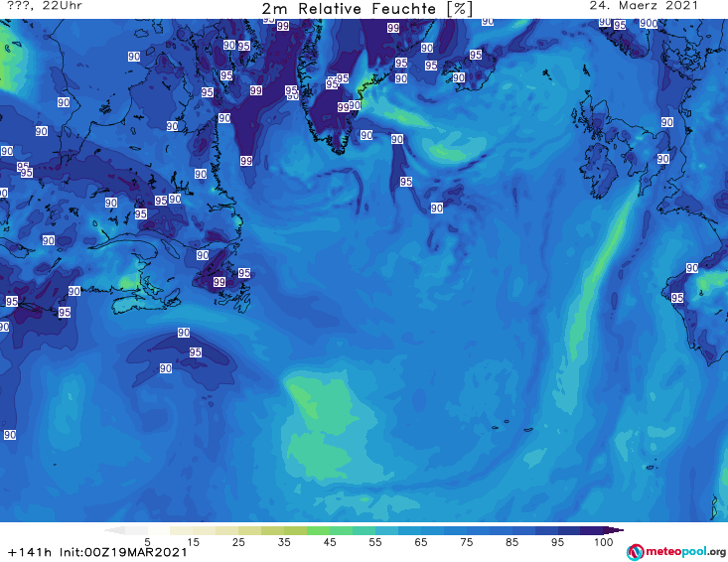The width and height of the screenshot is (728, 562).
Task: Click the color scale tick label "75"
Action: tap(466, 542)
